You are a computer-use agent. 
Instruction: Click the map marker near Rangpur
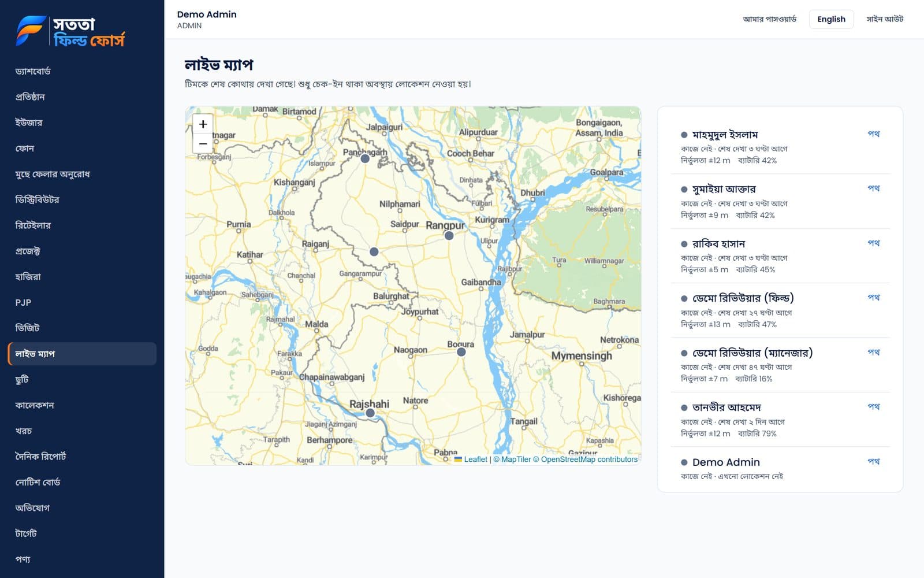click(449, 235)
